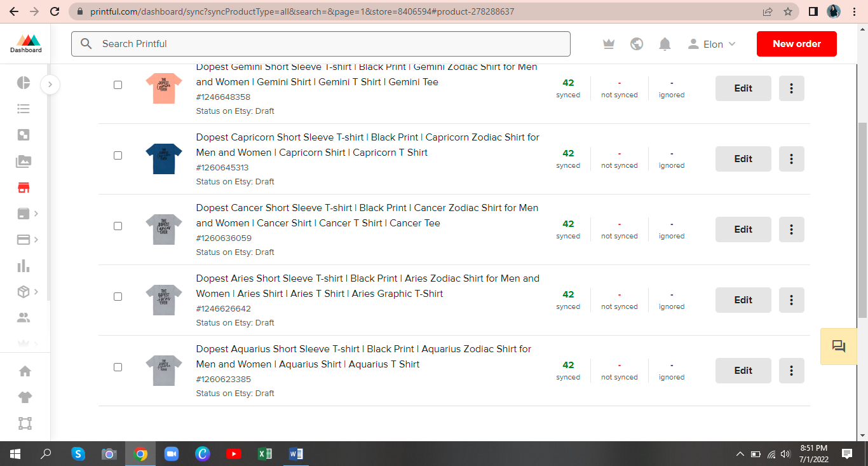Expand the account dropdown next to Elon
The image size is (868, 466).
(732, 44)
